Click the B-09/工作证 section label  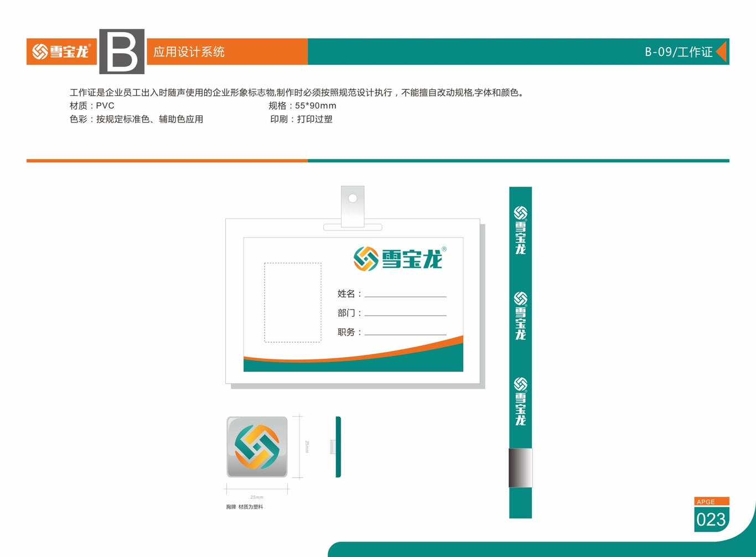pyautogui.click(x=679, y=52)
